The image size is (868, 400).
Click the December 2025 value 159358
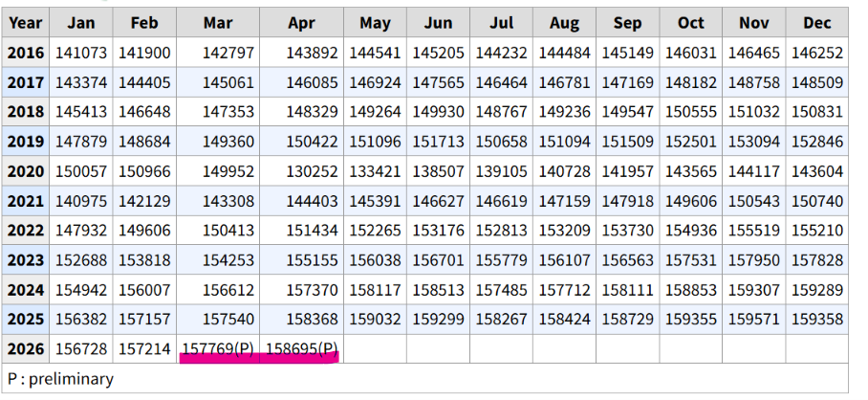817,319
